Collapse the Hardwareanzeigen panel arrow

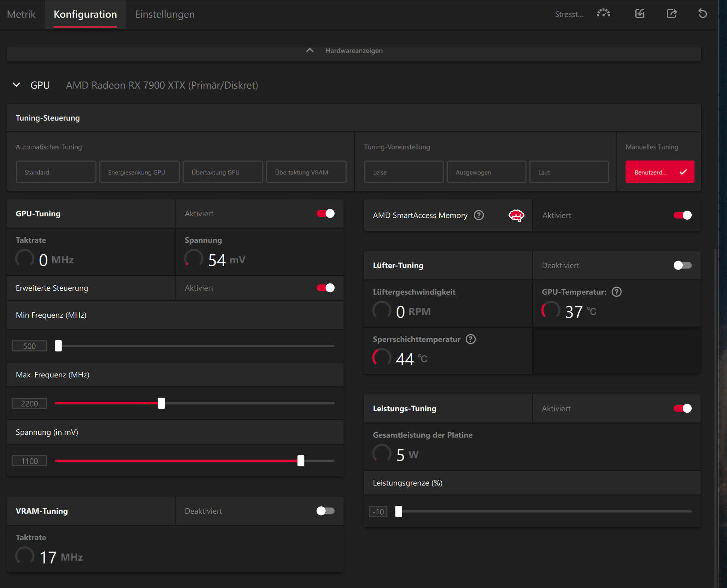tap(310, 50)
